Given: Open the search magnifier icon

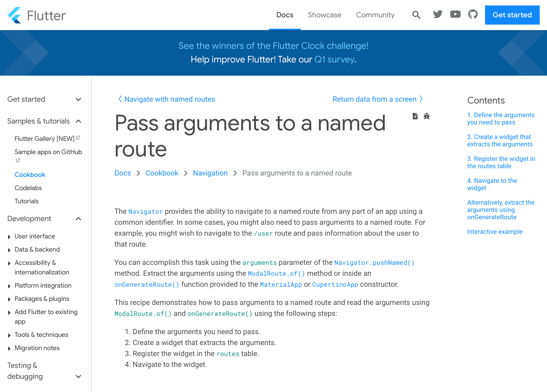Looking at the screenshot, I should (x=416, y=15).
